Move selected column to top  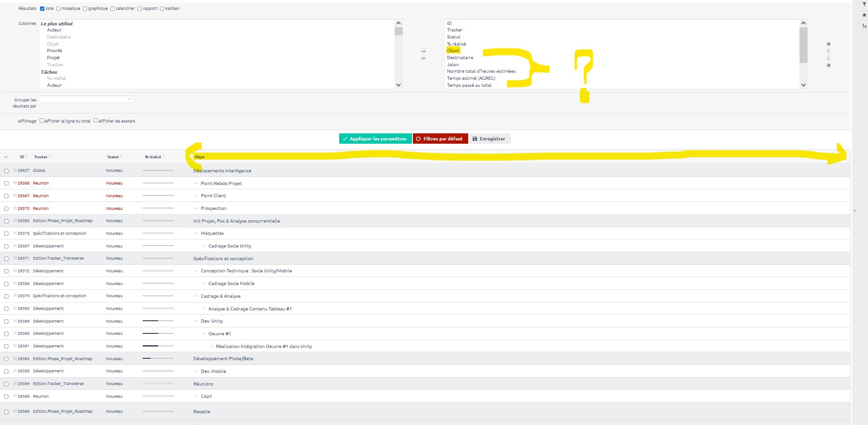pos(829,44)
